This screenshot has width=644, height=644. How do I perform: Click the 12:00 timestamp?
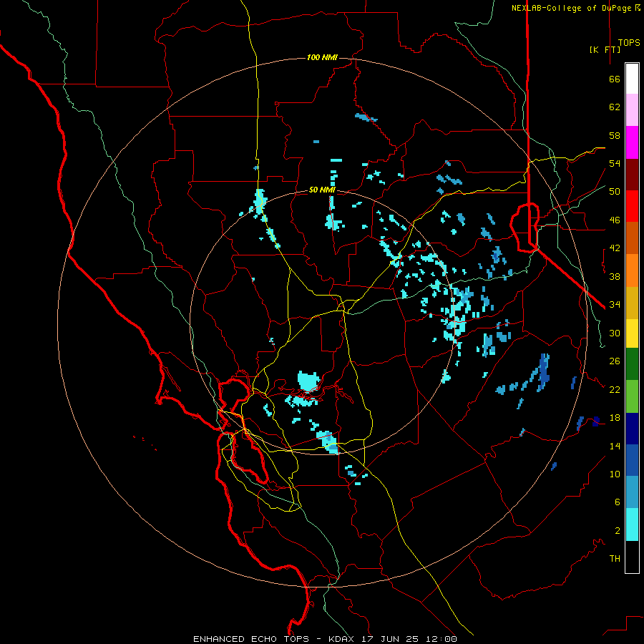441,639
